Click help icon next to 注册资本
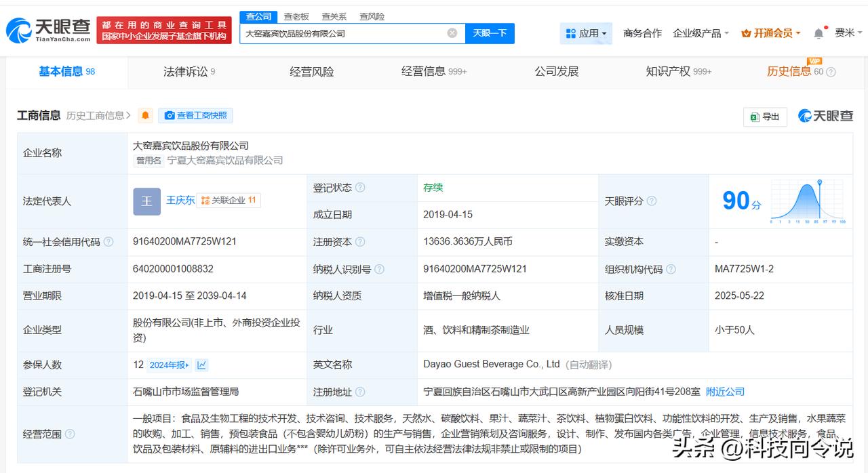The width and height of the screenshot is (868, 473). point(360,242)
